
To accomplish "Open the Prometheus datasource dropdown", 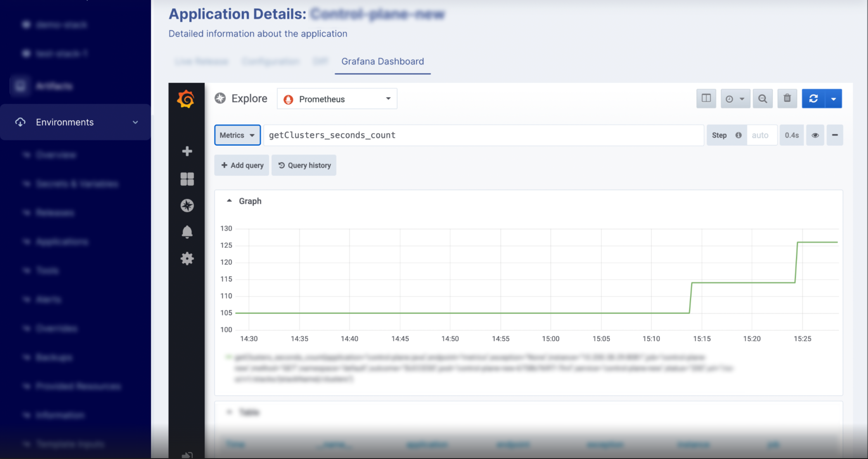I will point(337,99).
